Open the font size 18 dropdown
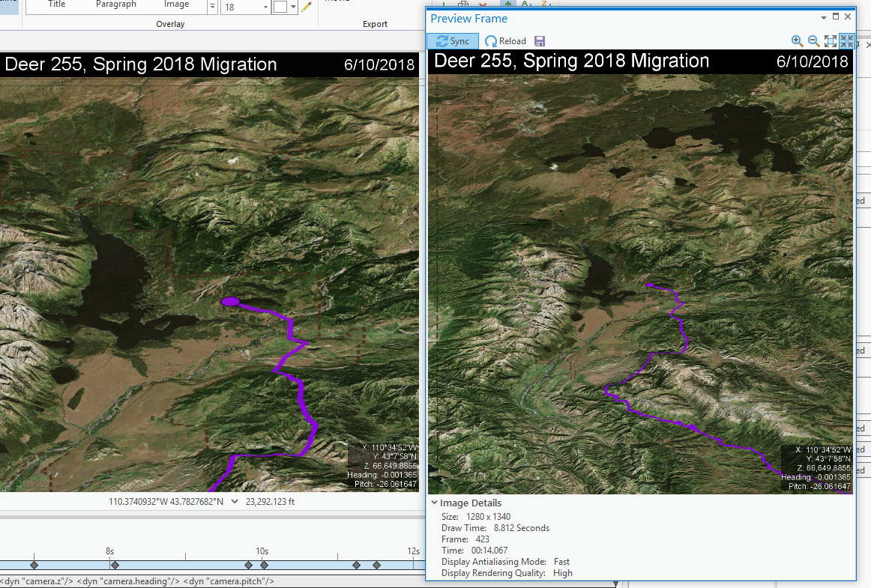This screenshot has width=871, height=588. [265, 7]
